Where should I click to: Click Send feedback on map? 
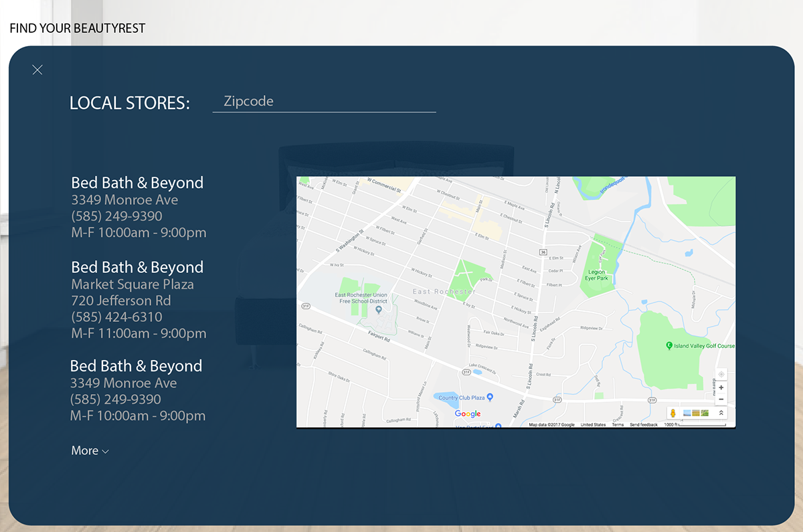pos(644,424)
